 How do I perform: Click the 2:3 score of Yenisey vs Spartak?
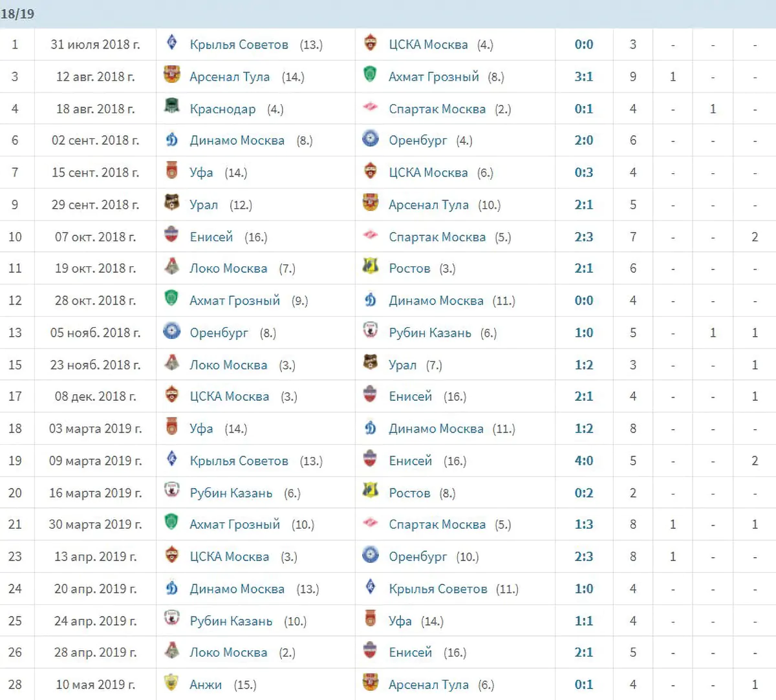(583, 237)
